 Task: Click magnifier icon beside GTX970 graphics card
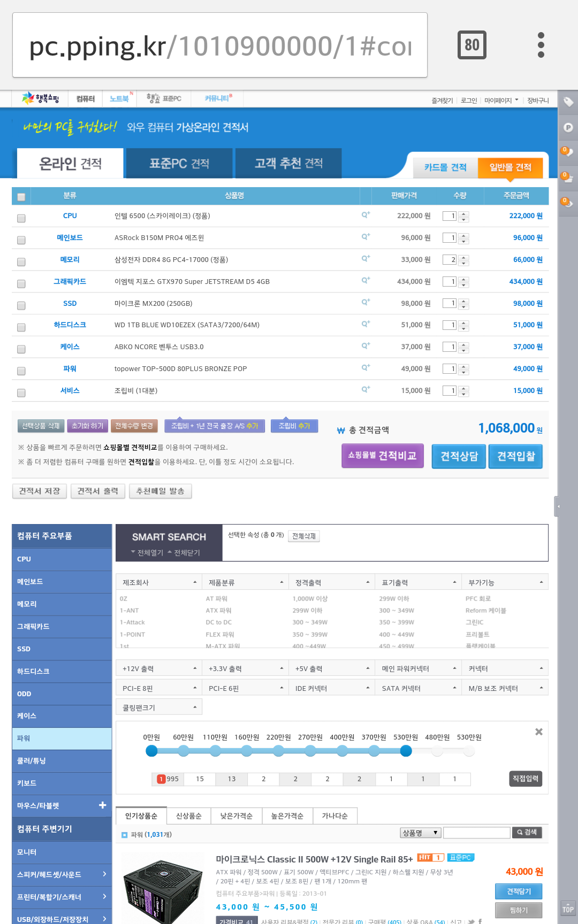tap(366, 281)
